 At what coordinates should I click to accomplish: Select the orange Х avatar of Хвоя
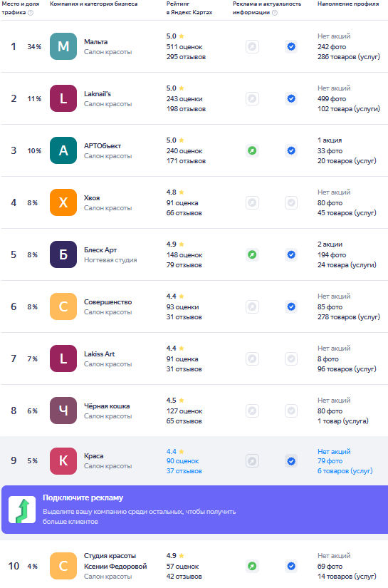(x=63, y=202)
